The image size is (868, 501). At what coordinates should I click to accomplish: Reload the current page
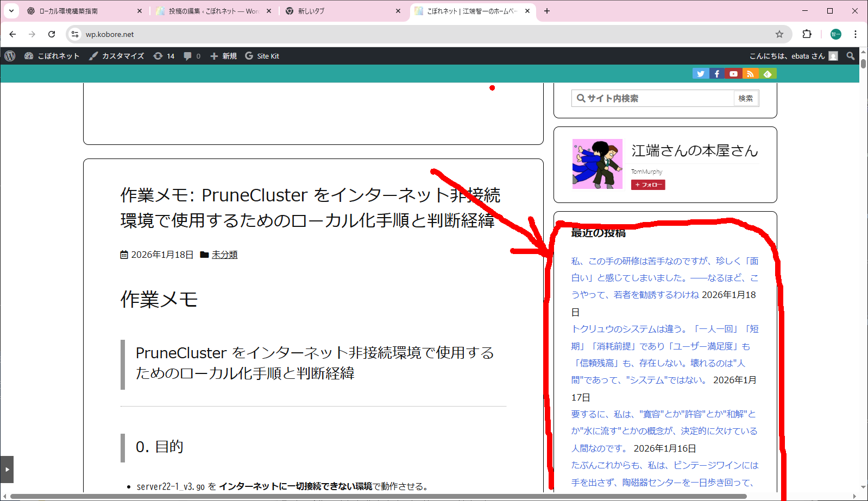coord(52,34)
